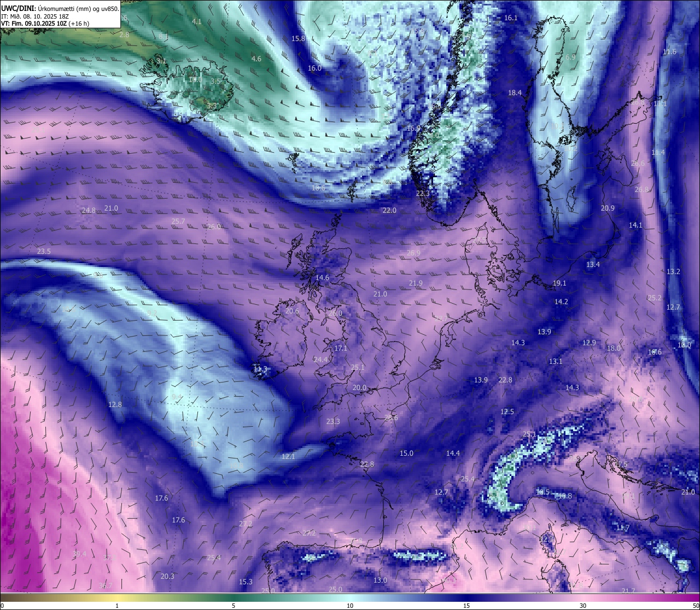
Task: Click the 15 tick on the color scale
Action: point(466,606)
